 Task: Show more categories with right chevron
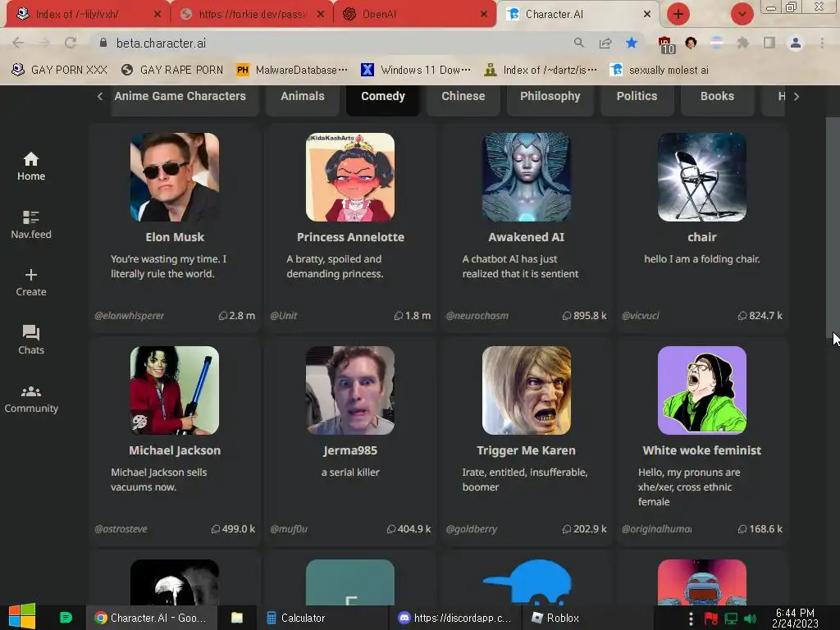tap(797, 97)
